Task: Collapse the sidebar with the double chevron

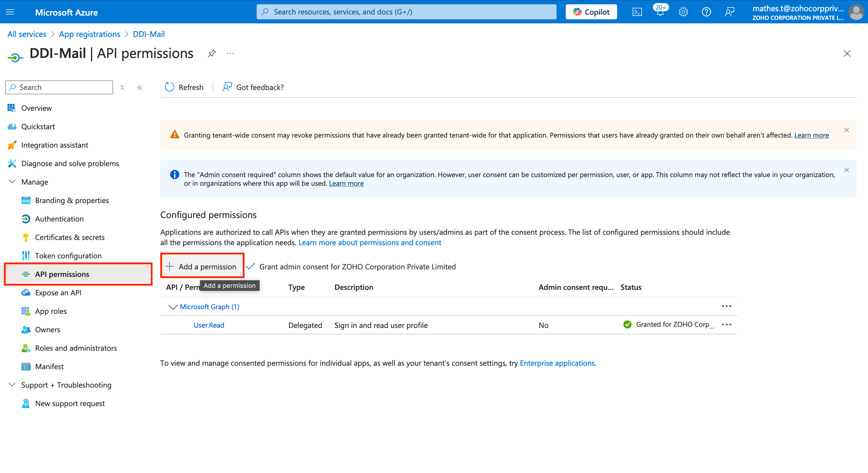Action: tap(140, 88)
